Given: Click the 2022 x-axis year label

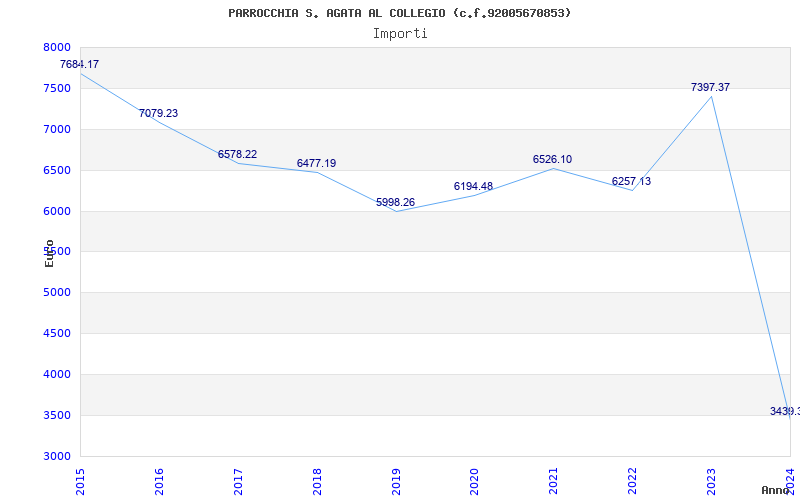Looking at the screenshot, I should 633,482.
